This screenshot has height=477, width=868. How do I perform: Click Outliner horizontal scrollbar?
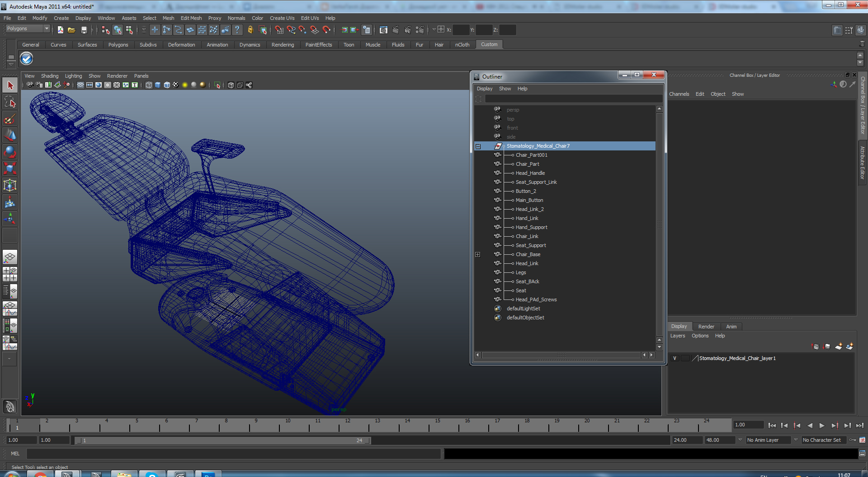click(x=561, y=355)
